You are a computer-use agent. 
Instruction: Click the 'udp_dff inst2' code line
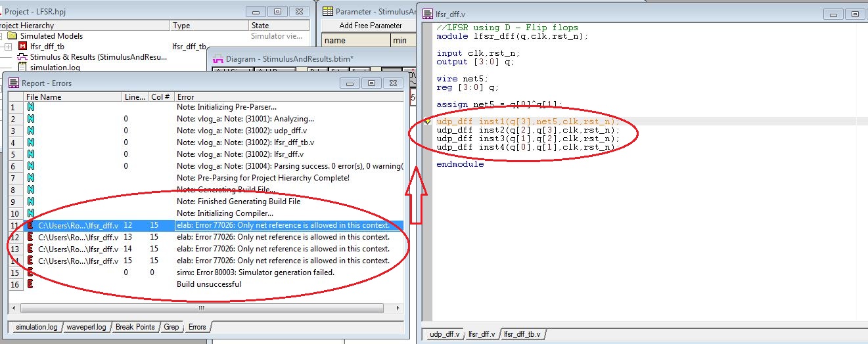tap(528, 130)
